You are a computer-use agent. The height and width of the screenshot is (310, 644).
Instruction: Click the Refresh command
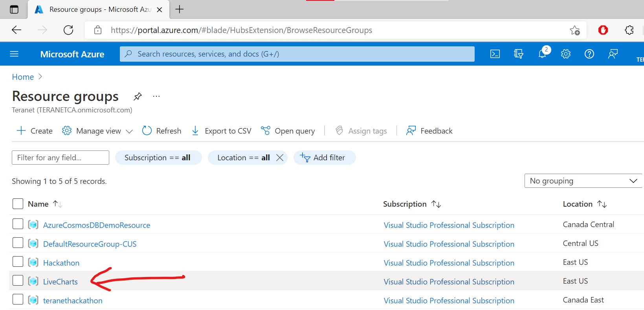[x=162, y=131]
